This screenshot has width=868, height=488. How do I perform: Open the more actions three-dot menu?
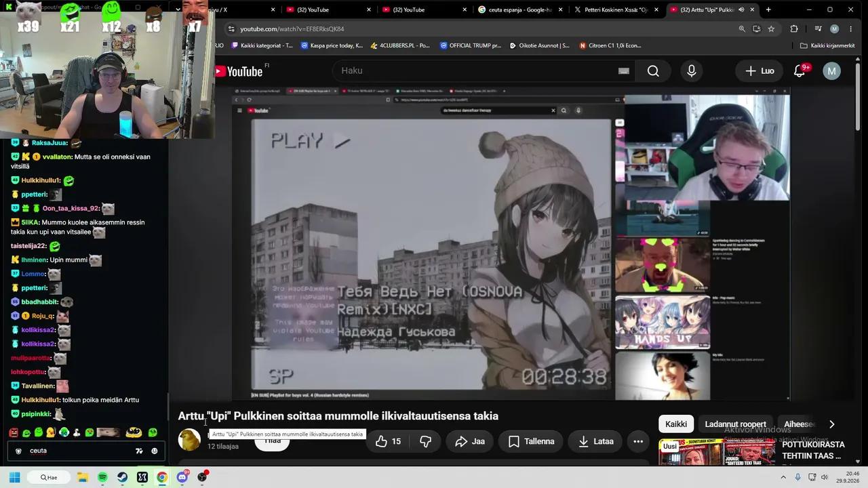638,441
